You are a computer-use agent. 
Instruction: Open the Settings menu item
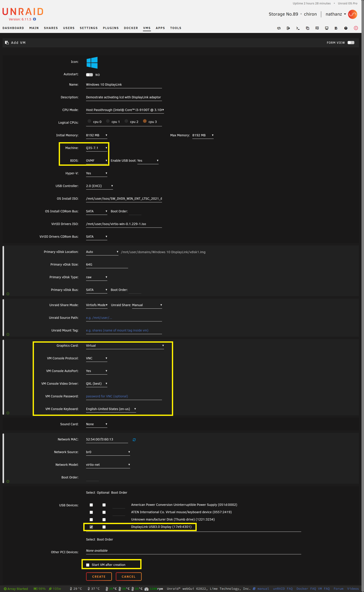click(x=89, y=28)
